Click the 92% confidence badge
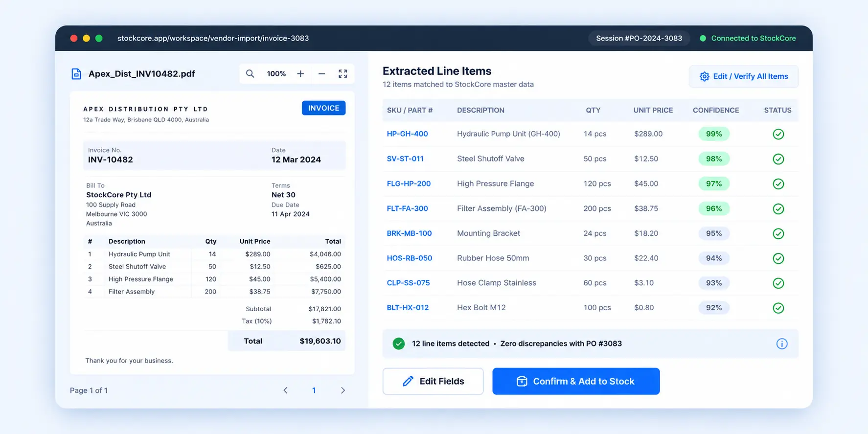 714,308
